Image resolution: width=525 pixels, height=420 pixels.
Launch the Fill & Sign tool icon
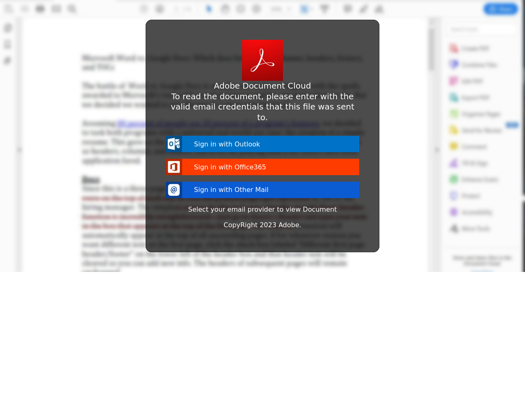pos(454,163)
